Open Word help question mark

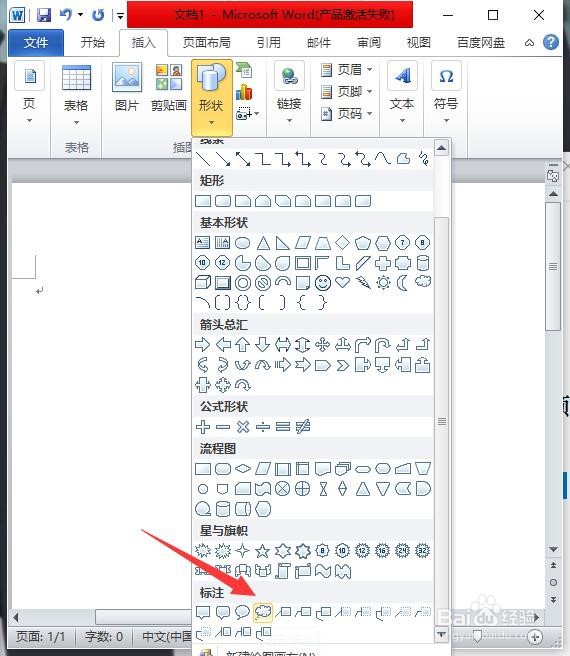click(551, 42)
